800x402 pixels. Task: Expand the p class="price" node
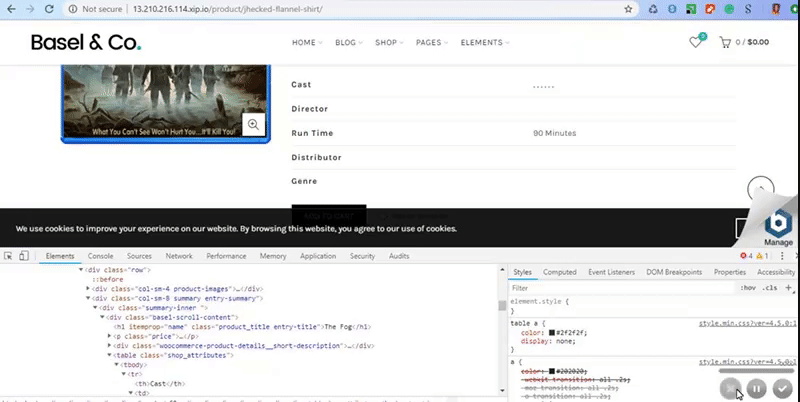pyautogui.click(x=109, y=336)
